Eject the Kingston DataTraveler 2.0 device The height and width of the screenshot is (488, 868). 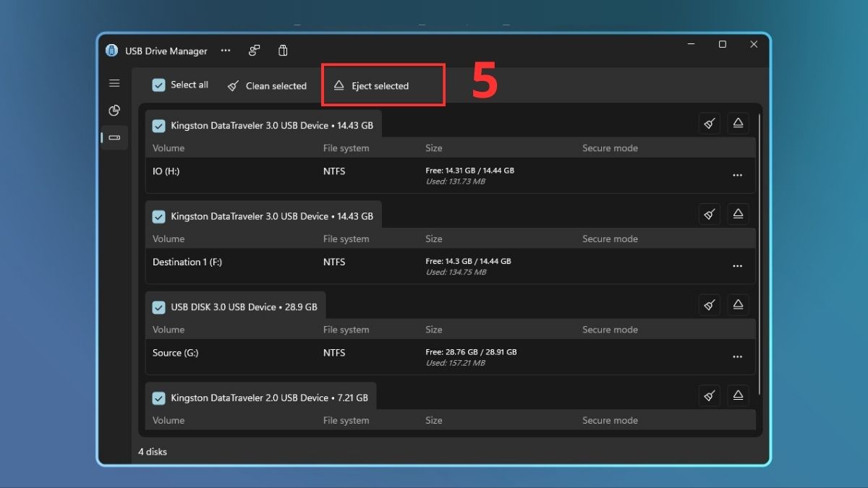[x=738, y=395]
